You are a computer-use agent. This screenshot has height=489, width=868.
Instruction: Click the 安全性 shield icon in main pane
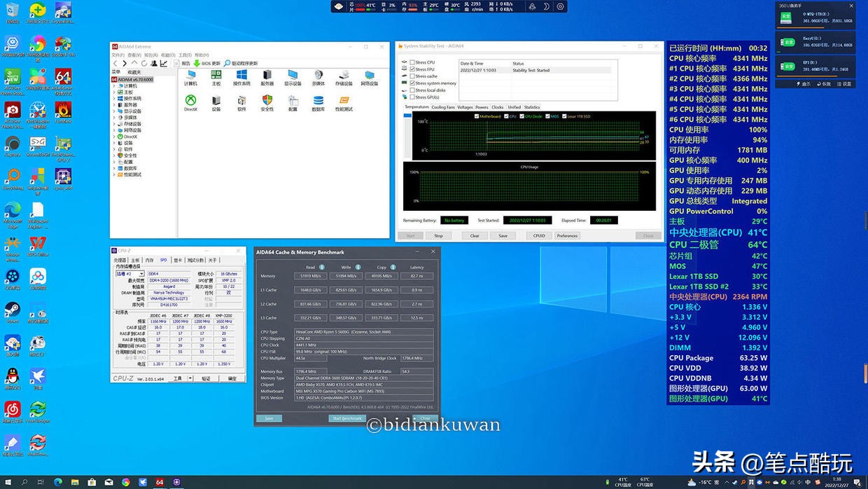tap(267, 100)
